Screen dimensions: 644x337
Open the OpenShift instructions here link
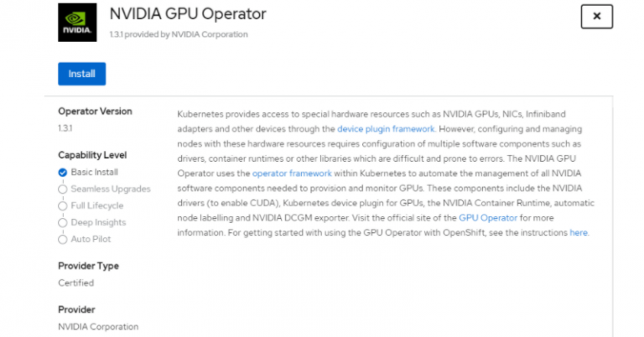click(579, 233)
